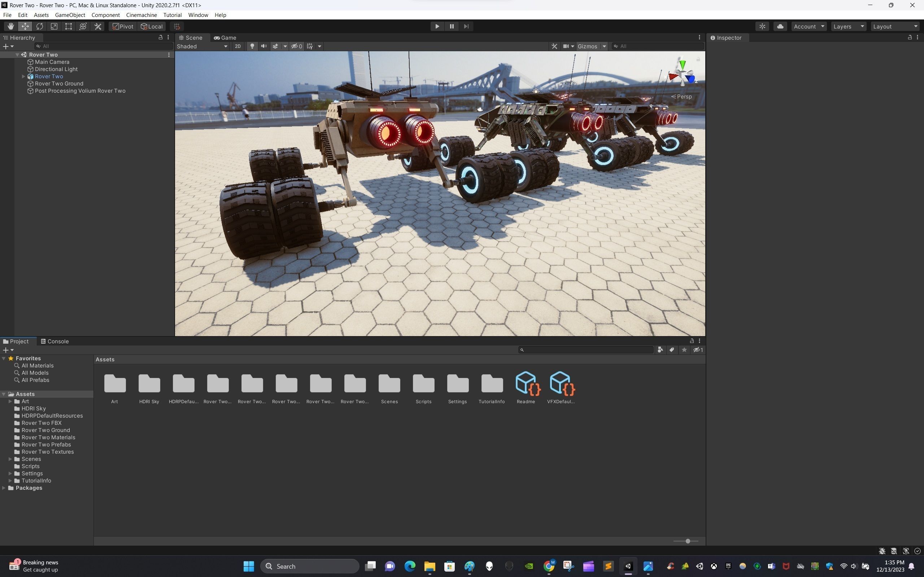Select the Rover Two Prefabs folder
The width and height of the screenshot is (924, 577).
[x=46, y=445]
